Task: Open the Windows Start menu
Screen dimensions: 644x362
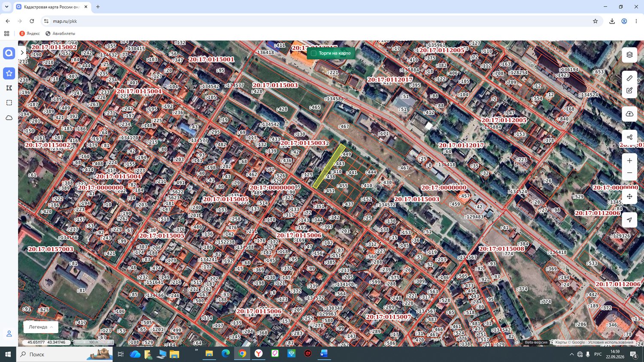Action: (8, 354)
